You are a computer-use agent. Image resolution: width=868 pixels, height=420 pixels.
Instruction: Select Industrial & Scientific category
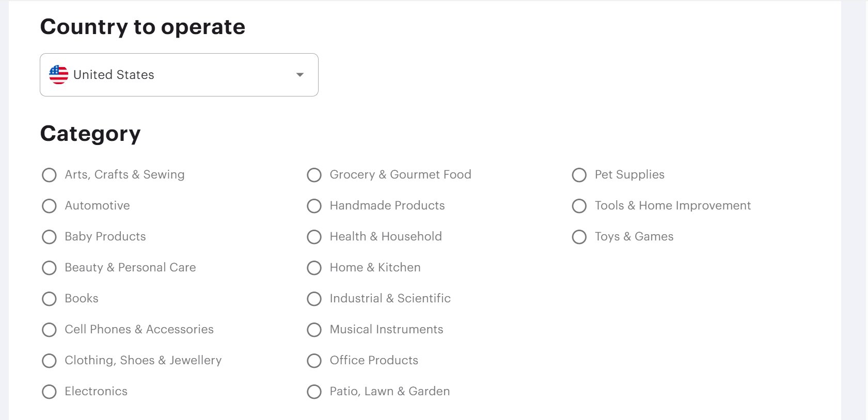(x=314, y=299)
